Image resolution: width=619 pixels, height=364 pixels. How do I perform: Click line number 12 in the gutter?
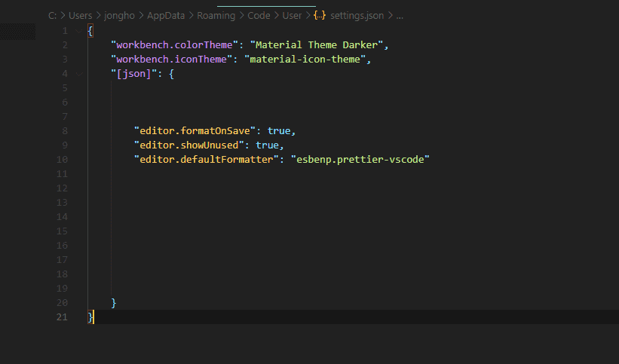(x=62, y=188)
